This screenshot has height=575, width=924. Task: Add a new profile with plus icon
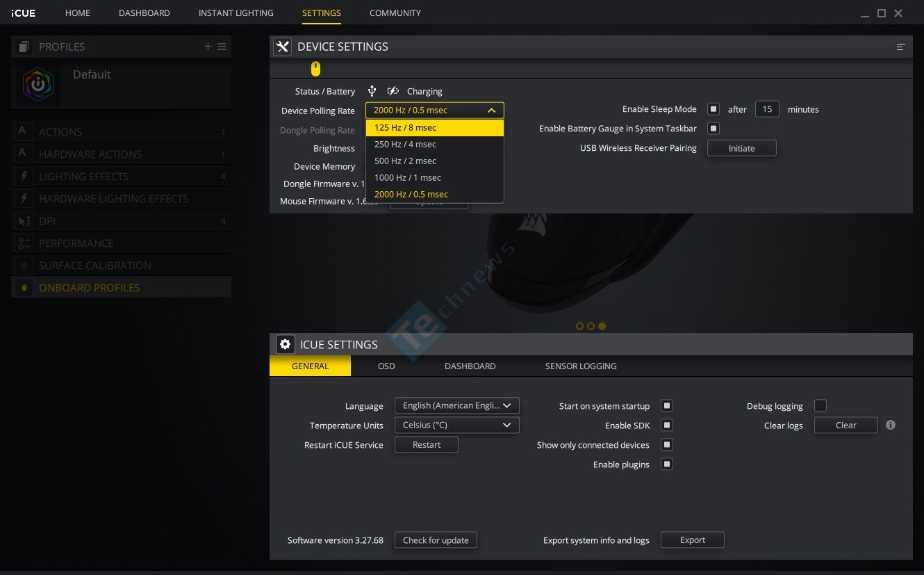(x=208, y=47)
